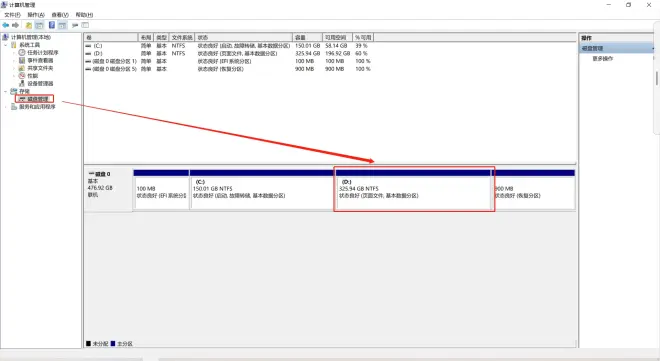Sort by the %可用 column header
Screen dimensions: 660x361
[362, 37]
